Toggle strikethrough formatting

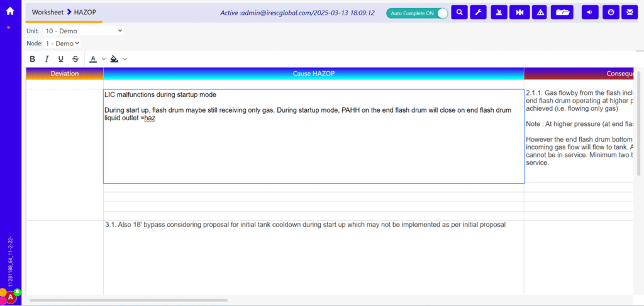pyautogui.click(x=75, y=59)
